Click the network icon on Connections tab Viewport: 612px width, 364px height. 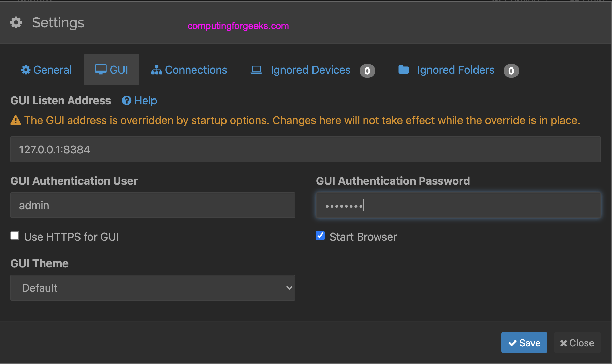[x=157, y=70]
